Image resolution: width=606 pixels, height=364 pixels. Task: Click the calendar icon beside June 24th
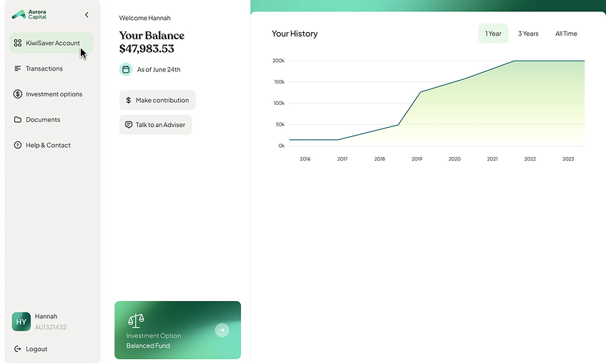click(126, 69)
